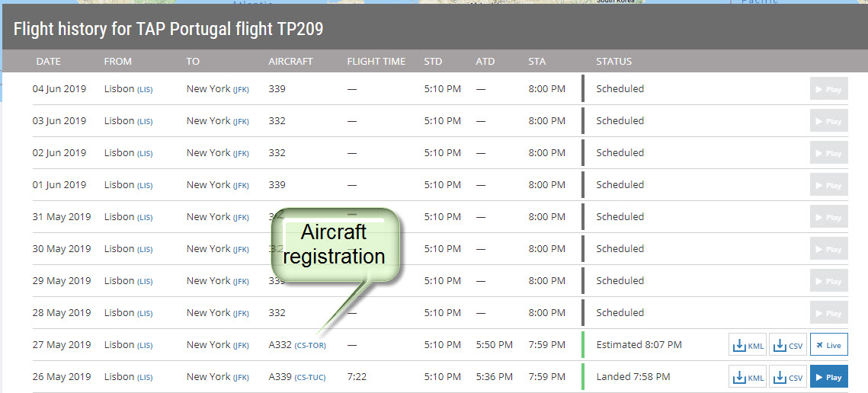Click JFK airport code for 03 Jun
The width and height of the screenshot is (868, 393).
point(241,122)
